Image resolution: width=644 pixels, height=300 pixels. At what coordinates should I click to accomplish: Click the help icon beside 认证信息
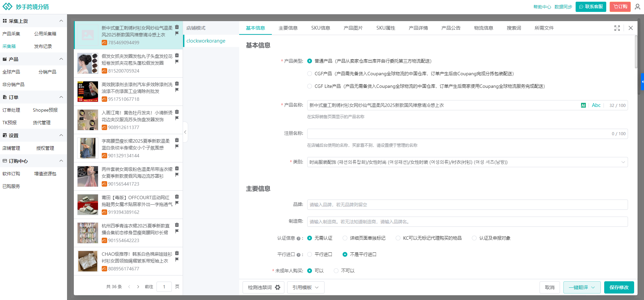click(298, 238)
